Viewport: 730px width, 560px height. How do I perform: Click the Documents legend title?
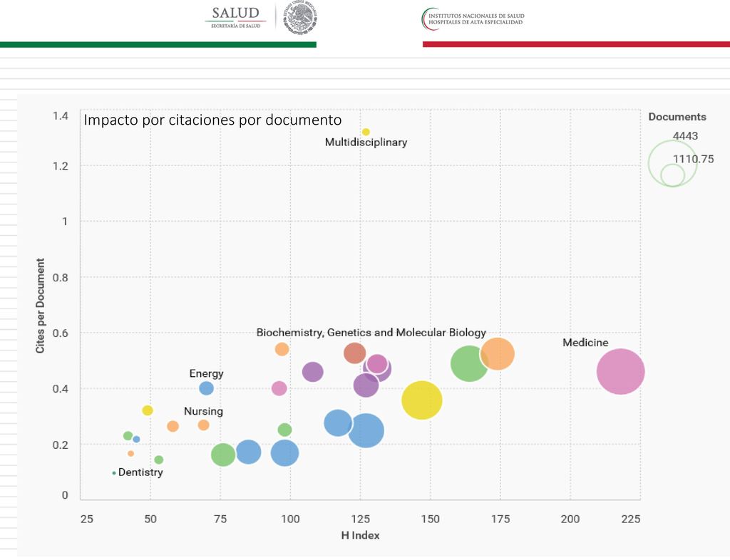coord(677,117)
